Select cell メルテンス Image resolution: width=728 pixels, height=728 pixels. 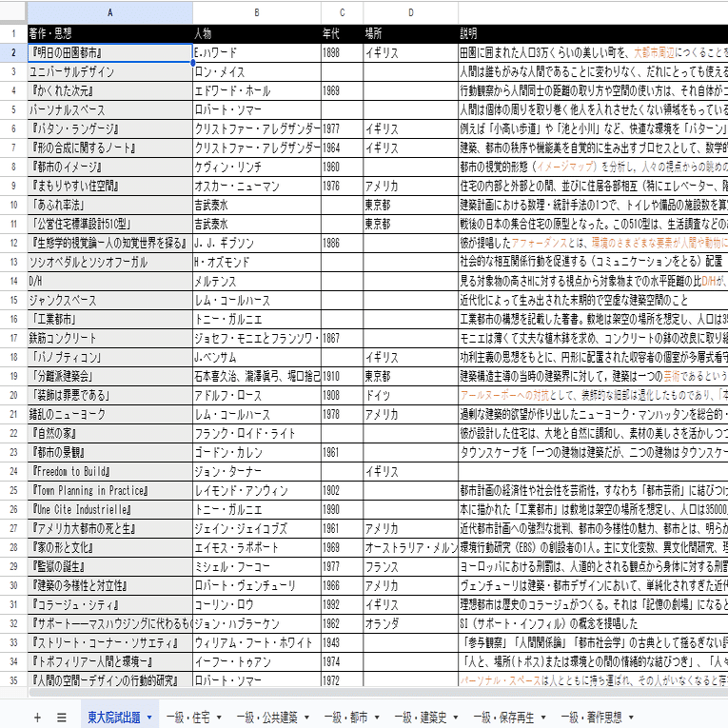(257, 282)
